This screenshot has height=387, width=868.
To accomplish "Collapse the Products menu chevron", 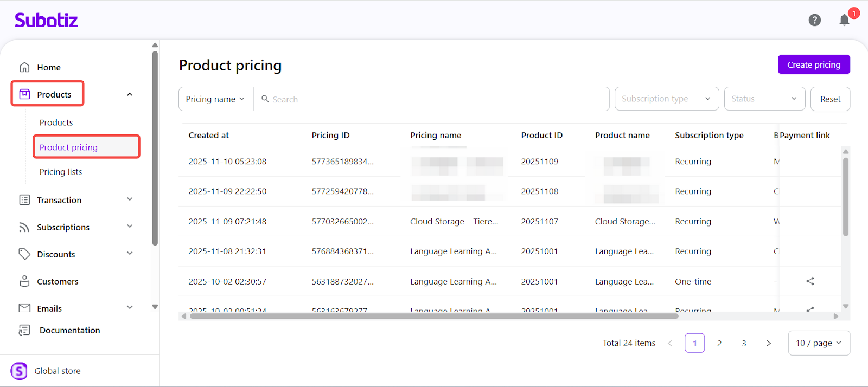I will click(130, 94).
